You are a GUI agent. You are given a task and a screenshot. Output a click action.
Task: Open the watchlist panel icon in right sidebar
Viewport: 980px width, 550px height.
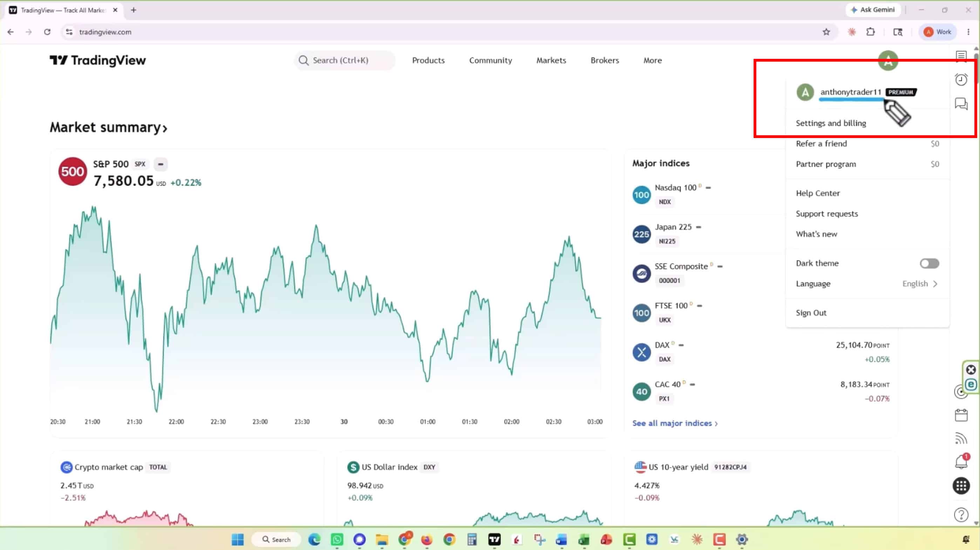pos(961,56)
